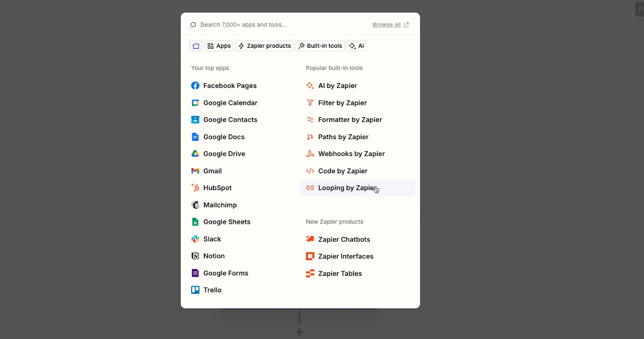644x339 pixels.
Task: Click the Gmail envelope icon
Action: coord(195,171)
